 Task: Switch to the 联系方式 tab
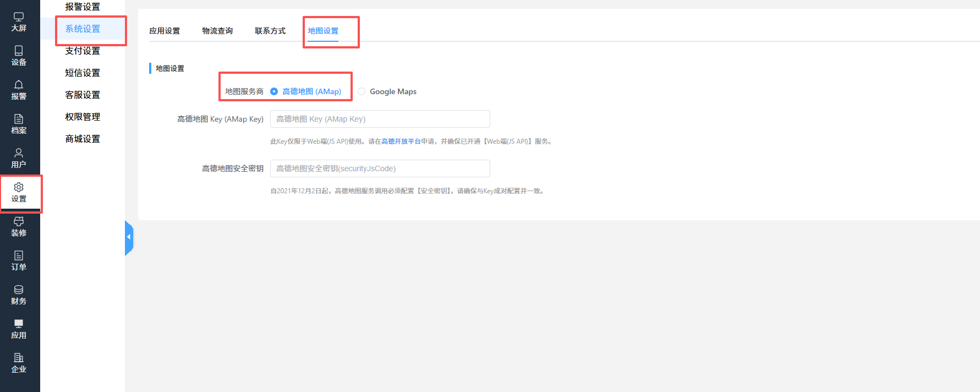pyautogui.click(x=270, y=31)
